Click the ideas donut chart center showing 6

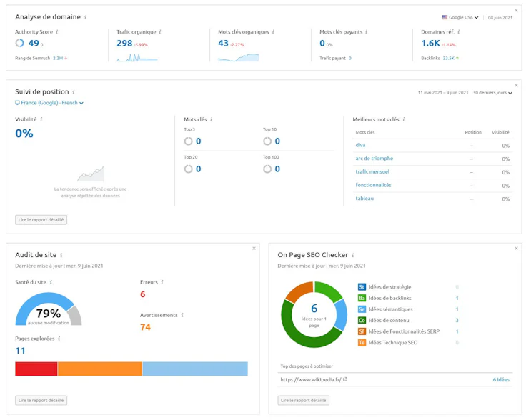click(x=314, y=309)
